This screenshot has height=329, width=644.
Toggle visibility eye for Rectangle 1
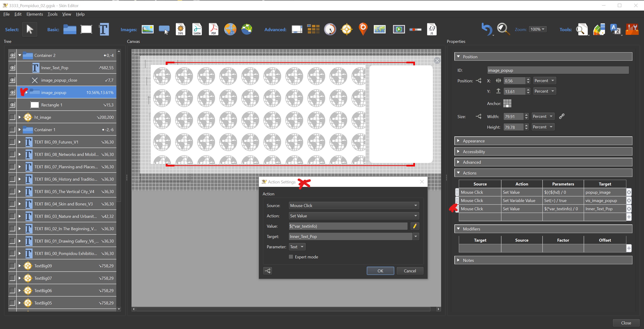tap(12, 105)
